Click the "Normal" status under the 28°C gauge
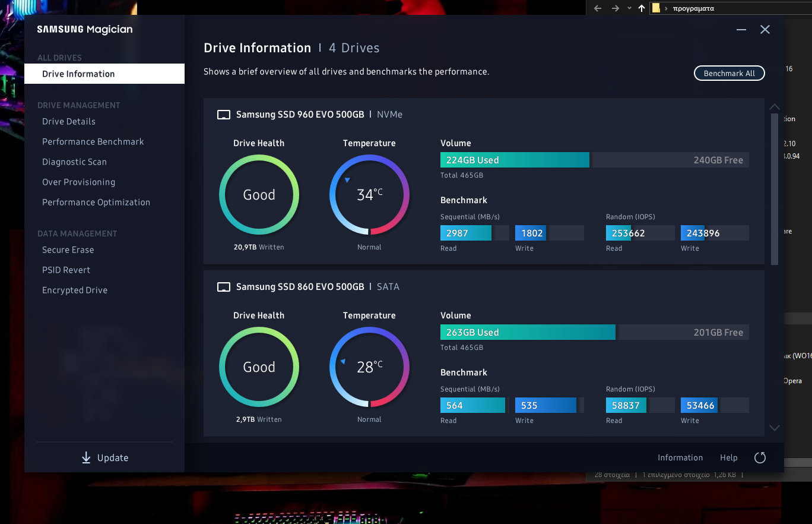The width and height of the screenshot is (812, 524). pyautogui.click(x=369, y=419)
